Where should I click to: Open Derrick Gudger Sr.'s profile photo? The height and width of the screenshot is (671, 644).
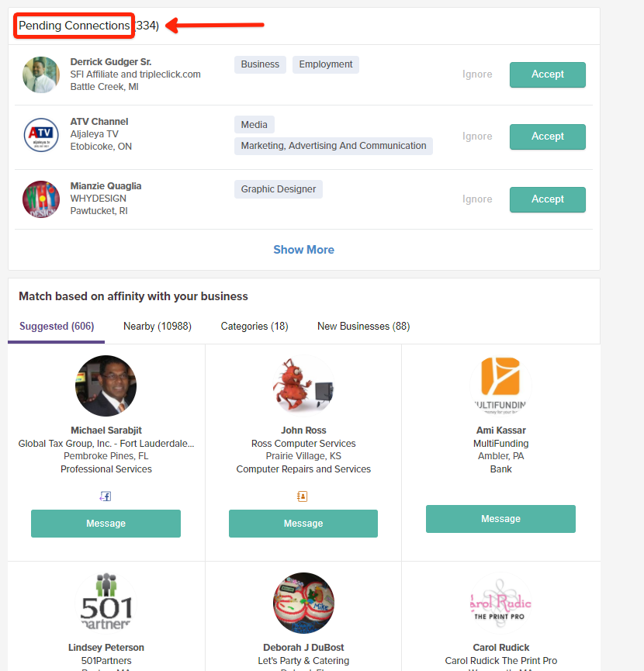tap(41, 74)
